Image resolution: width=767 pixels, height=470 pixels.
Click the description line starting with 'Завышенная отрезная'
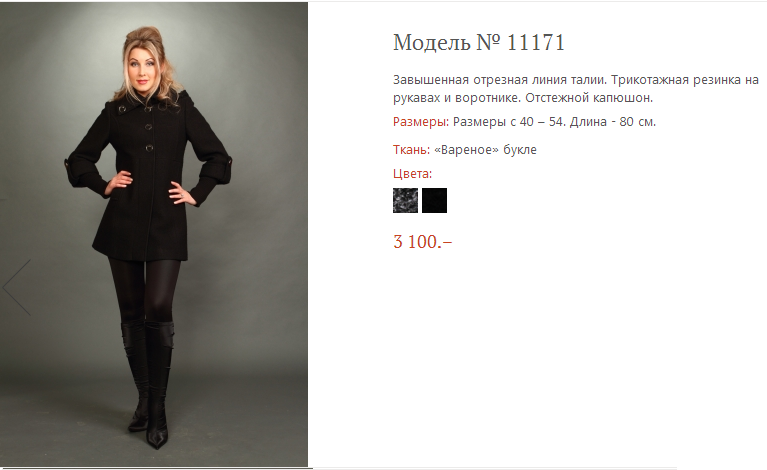[576, 80]
